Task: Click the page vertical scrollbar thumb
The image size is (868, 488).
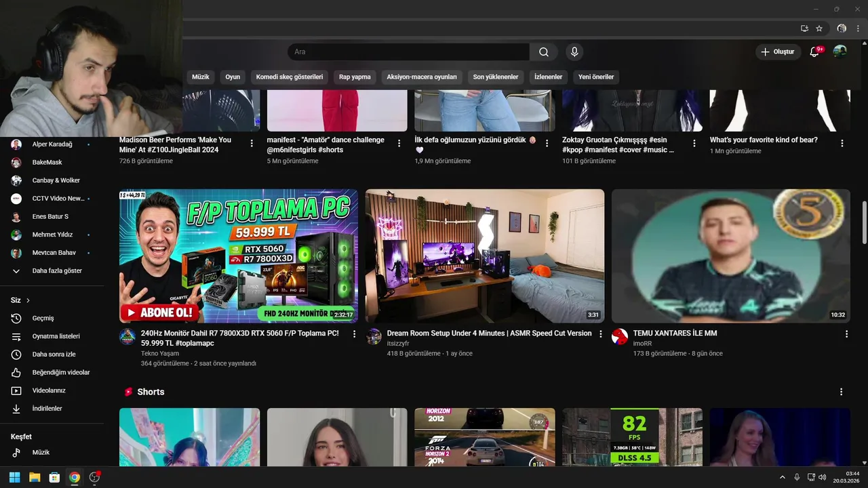Action: pos(864,222)
